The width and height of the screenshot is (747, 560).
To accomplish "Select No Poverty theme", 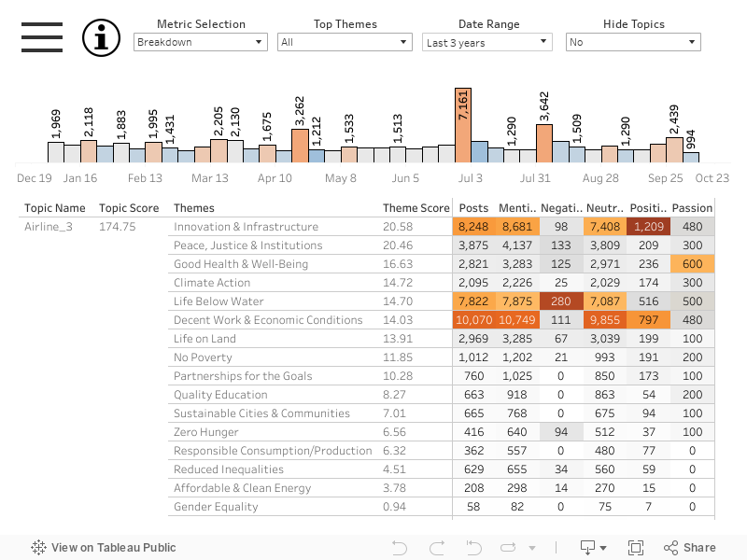I will [203, 357].
